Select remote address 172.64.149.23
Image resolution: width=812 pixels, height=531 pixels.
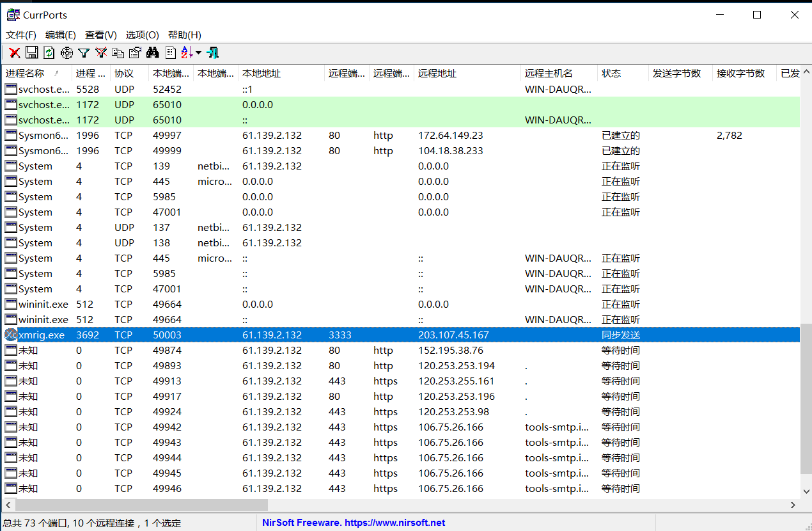[x=451, y=136]
